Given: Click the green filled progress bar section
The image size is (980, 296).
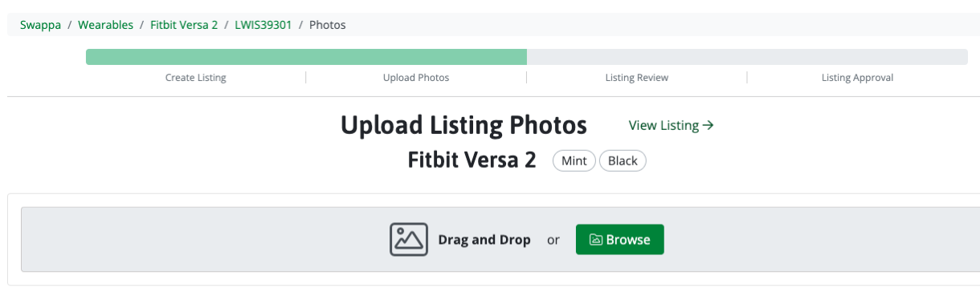Looking at the screenshot, I should coord(306,57).
